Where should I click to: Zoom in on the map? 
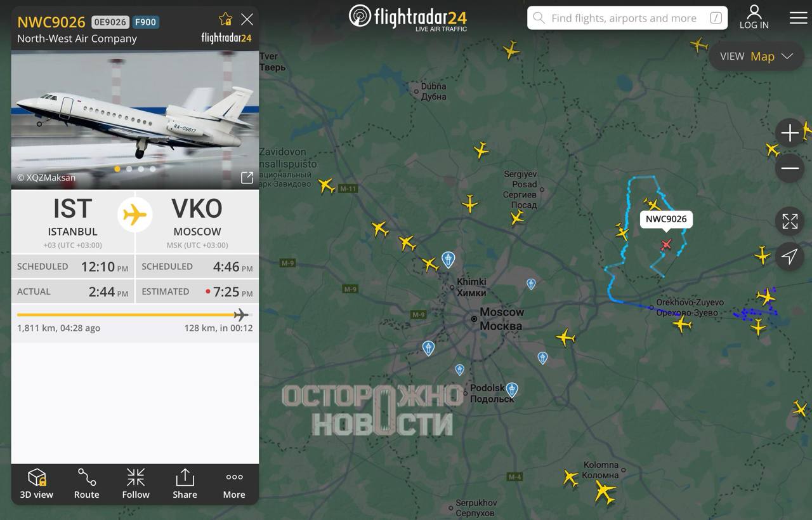point(790,133)
